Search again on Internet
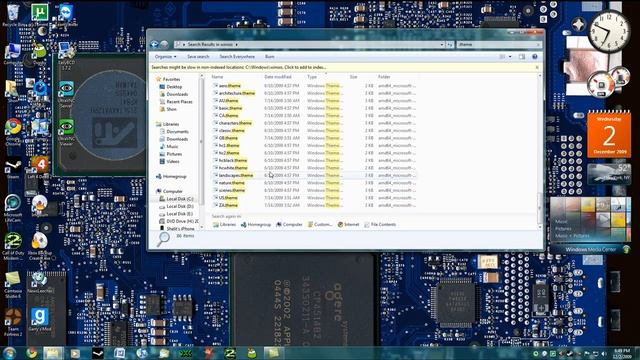Screen dimensions: 640x360 pyautogui.click(x=348, y=224)
